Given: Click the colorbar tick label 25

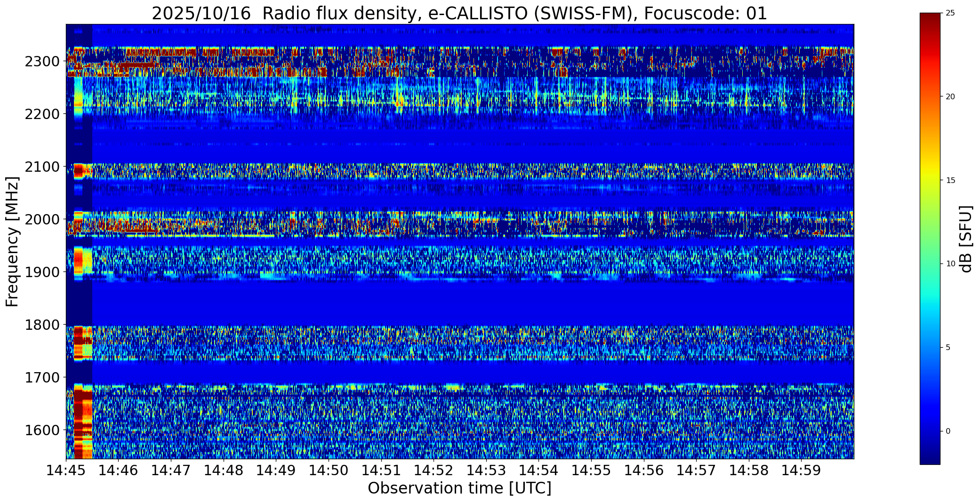Looking at the screenshot, I should click(x=950, y=13).
